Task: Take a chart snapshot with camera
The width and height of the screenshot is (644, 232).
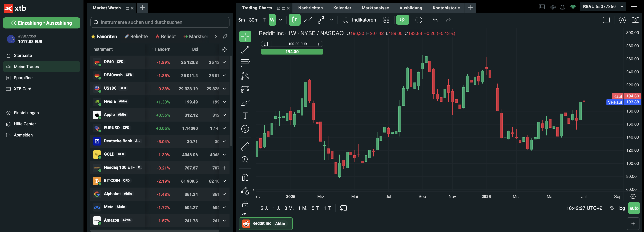Action: pos(635,20)
